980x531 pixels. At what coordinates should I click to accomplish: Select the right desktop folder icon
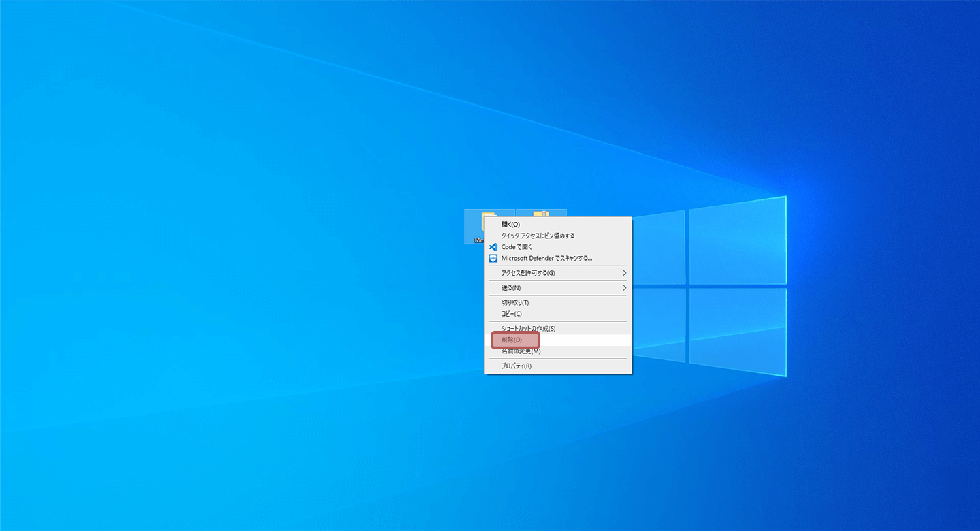pos(541,213)
